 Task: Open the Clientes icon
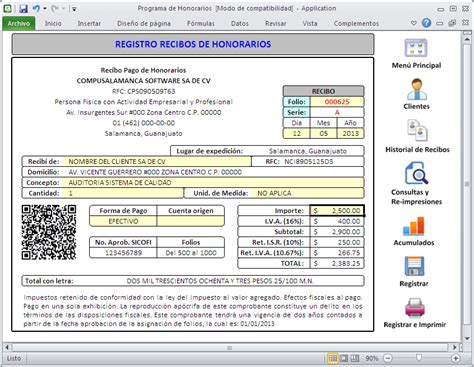coord(417,89)
